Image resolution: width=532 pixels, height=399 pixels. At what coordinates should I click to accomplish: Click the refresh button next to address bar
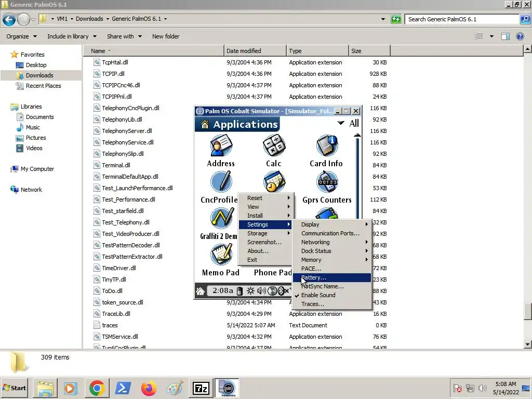[x=396, y=19]
